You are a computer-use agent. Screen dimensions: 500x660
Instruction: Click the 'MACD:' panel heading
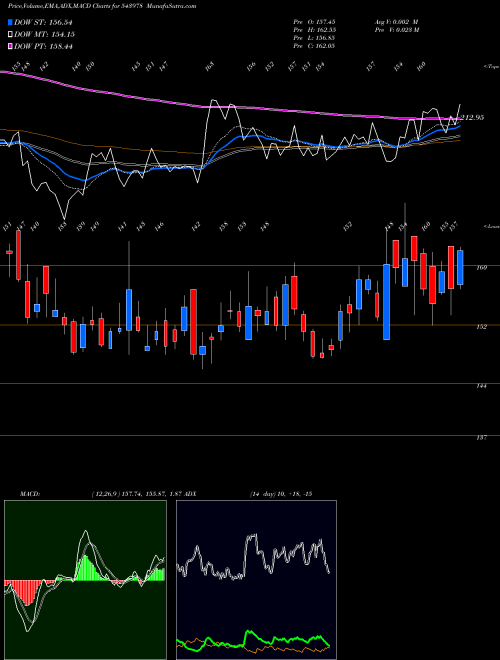[x=30, y=494]
